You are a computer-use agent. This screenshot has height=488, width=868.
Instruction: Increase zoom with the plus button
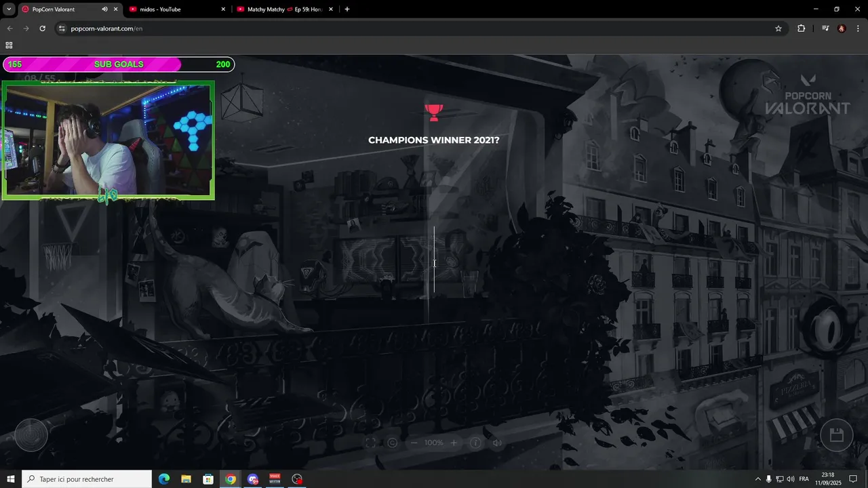point(454,443)
